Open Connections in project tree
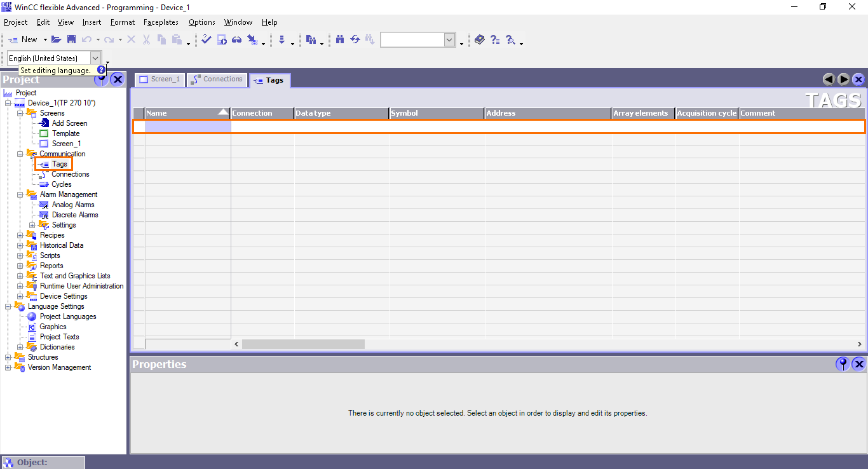 coord(70,174)
